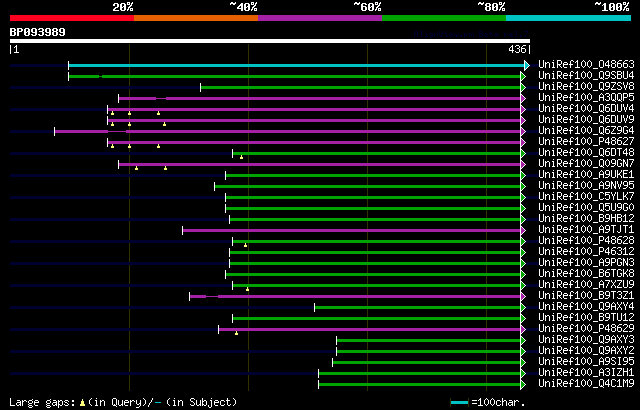The height and width of the screenshot is (410, 640).
Task: Select the UniRef100_Q9AXY3 label
Action: click(x=586, y=340)
